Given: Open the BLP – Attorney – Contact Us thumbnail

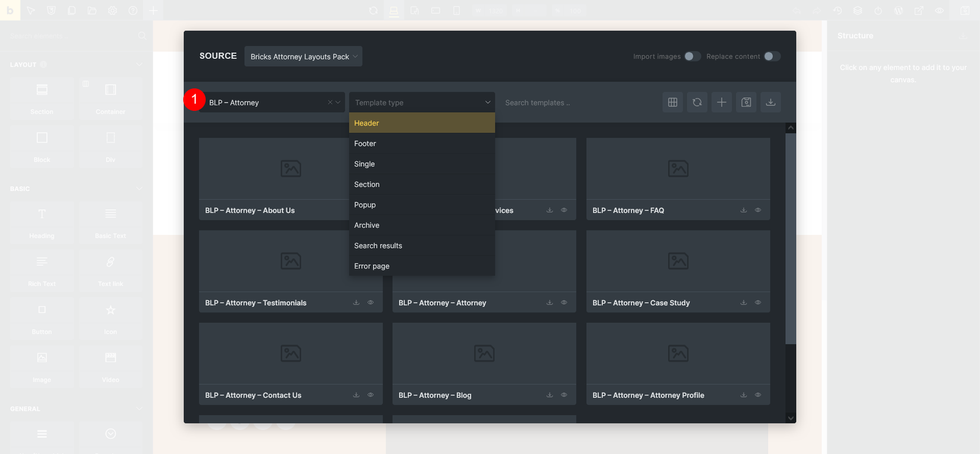Looking at the screenshot, I should click(x=291, y=354).
